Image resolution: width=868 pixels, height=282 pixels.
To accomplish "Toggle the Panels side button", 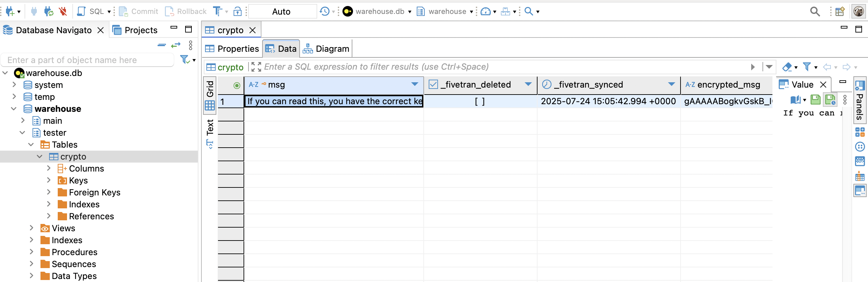I will pyautogui.click(x=860, y=101).
